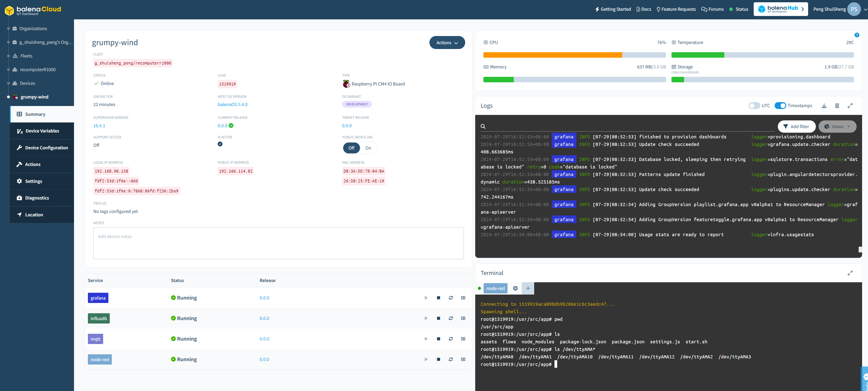Restart the node-red service
Screen dimensions: 868x391
tap(451, 360)
